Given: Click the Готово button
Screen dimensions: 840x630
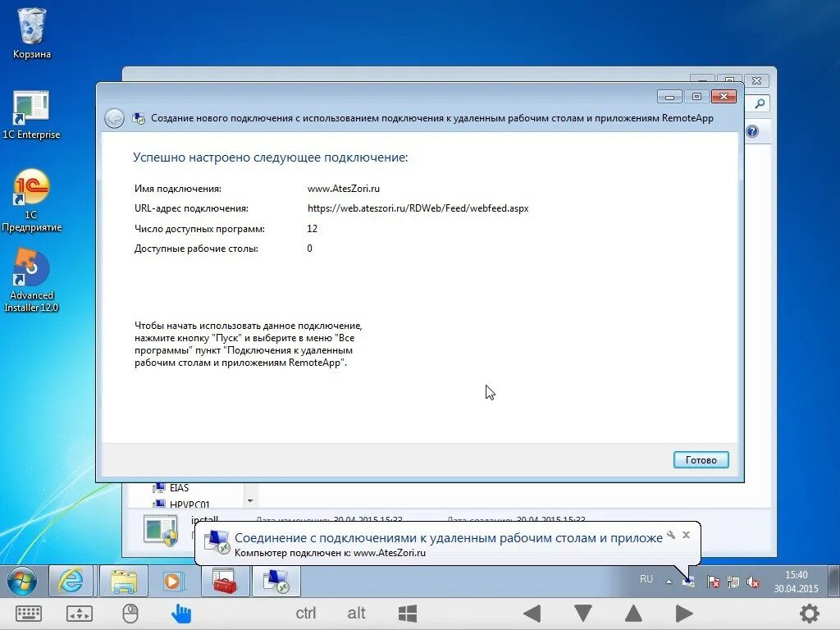Looking at the screenshot, I should coord(701,460).
